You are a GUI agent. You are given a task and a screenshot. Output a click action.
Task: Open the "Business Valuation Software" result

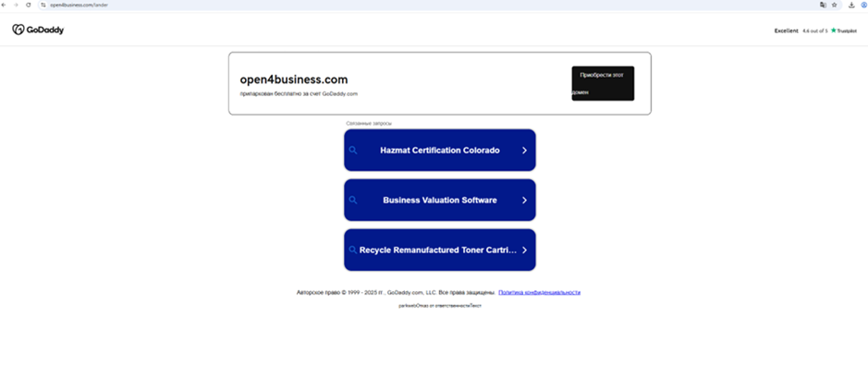pos(439,201)
